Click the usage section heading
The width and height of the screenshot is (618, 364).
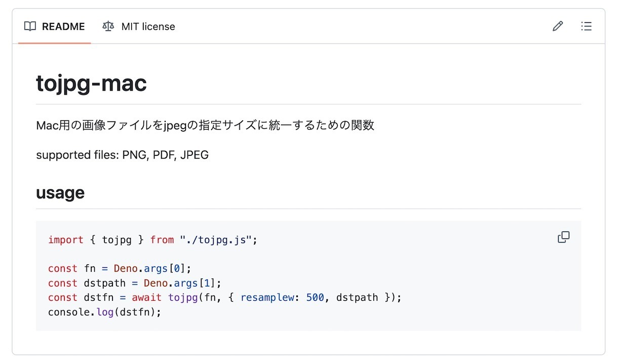click(x=60, y=193)
